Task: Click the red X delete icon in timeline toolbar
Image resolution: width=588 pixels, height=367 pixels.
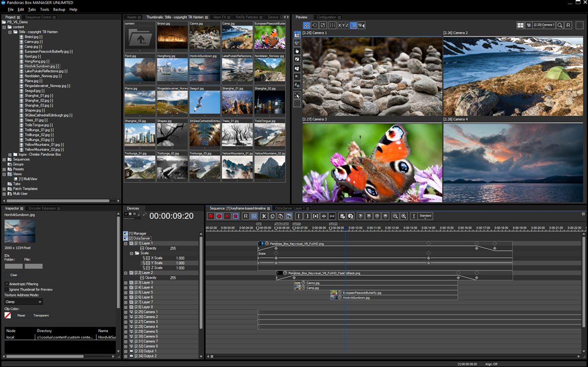Action: pyautogui.click(x=227, y=216)
